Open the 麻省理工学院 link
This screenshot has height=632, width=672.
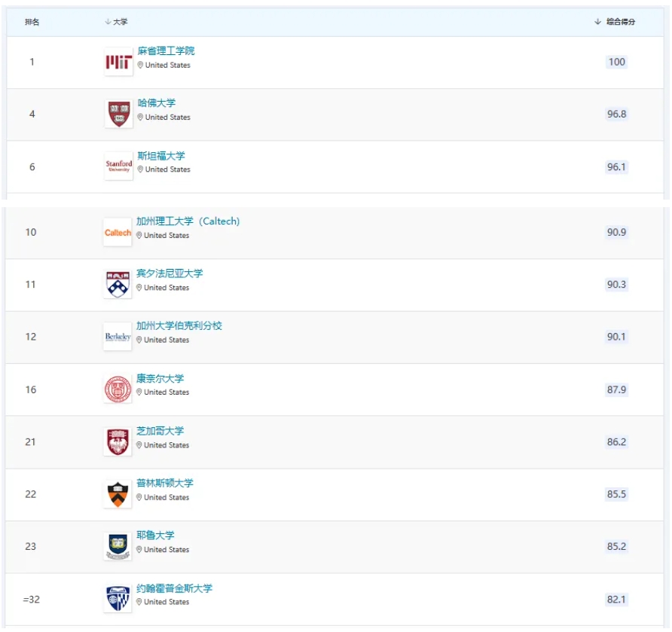(166, 51)
